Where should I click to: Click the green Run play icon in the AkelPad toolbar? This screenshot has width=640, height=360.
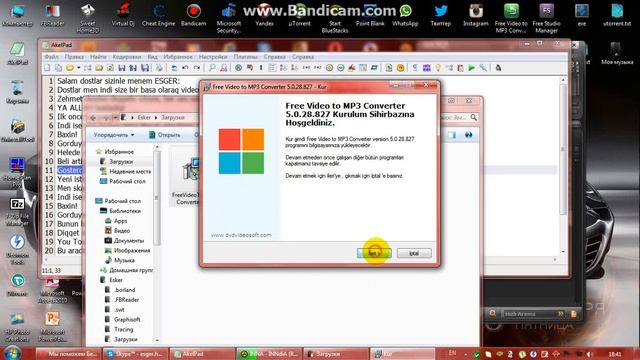point(471,68)
